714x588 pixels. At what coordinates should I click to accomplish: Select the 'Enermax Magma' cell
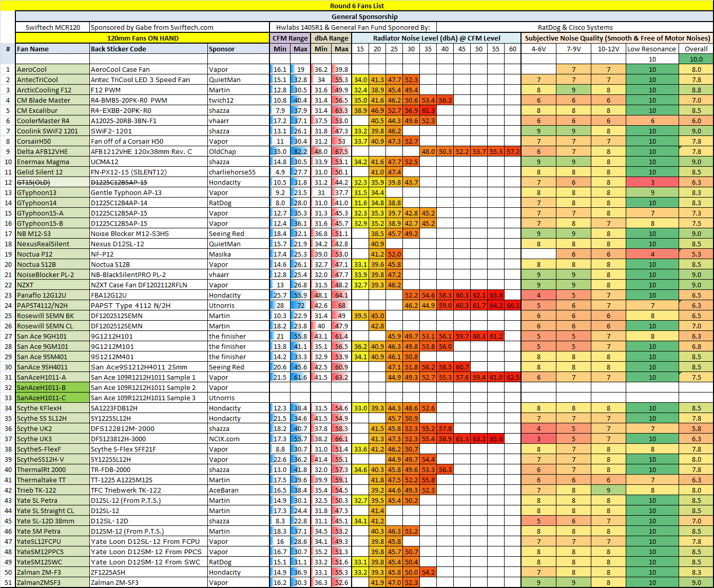tap(53, 162)
